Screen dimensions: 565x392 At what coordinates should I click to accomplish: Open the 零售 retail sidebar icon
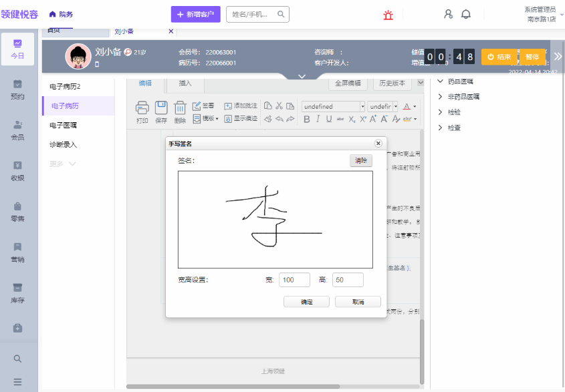tap(17, 212)
